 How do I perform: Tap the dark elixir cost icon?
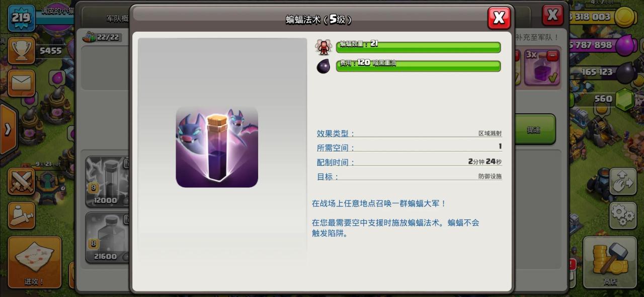tap(324, 66)
